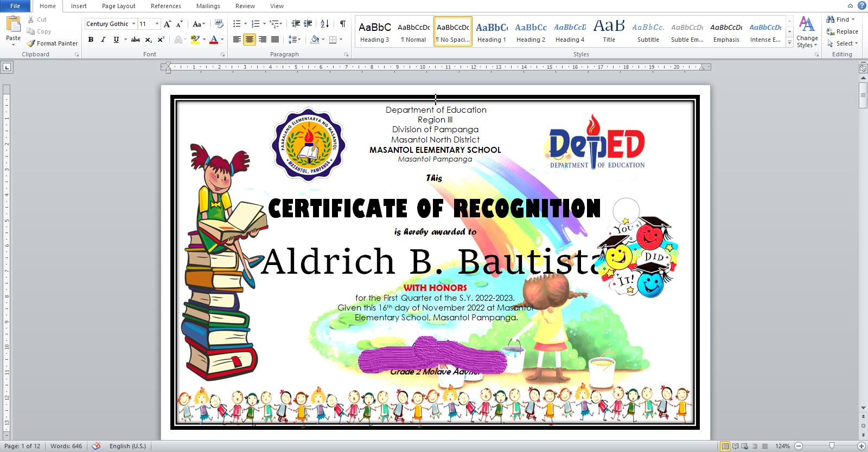Turn off Center alignment
The height and width of the screenshot is (452, 868).
coord(250,40)
